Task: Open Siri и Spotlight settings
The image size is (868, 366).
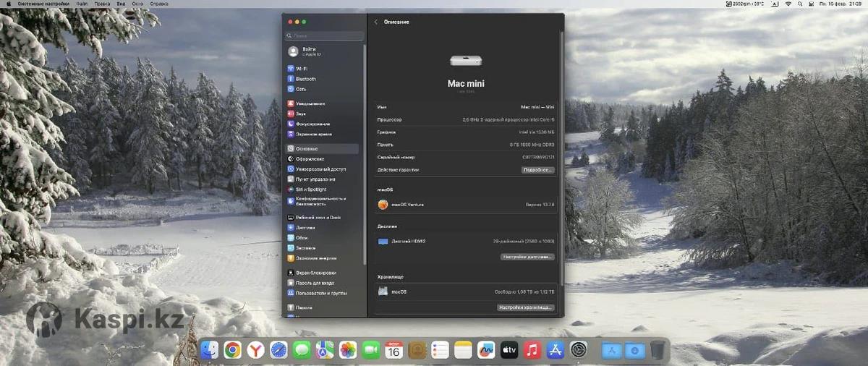Action: point(311,190)
